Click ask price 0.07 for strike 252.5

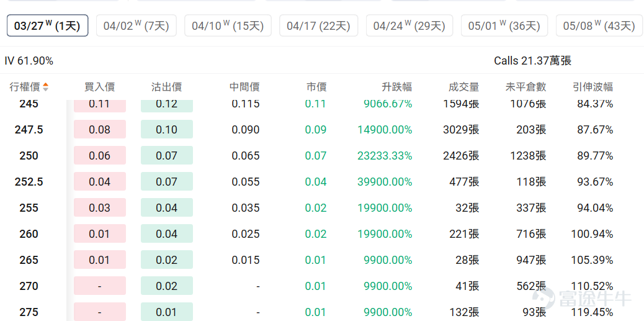[x=167, y=182]
